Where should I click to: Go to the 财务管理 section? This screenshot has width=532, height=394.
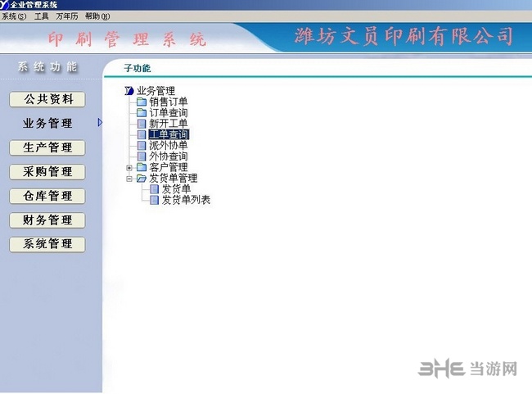pos(47,220)
